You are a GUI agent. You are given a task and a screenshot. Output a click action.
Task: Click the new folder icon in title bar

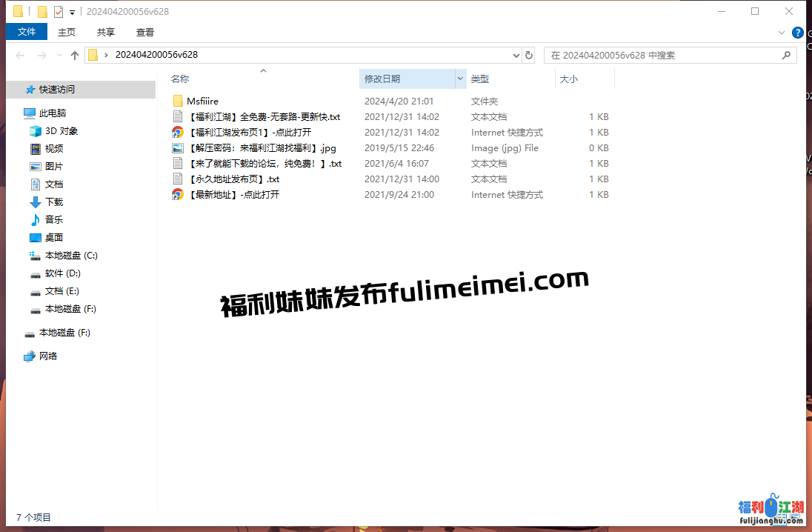[42, 11]
